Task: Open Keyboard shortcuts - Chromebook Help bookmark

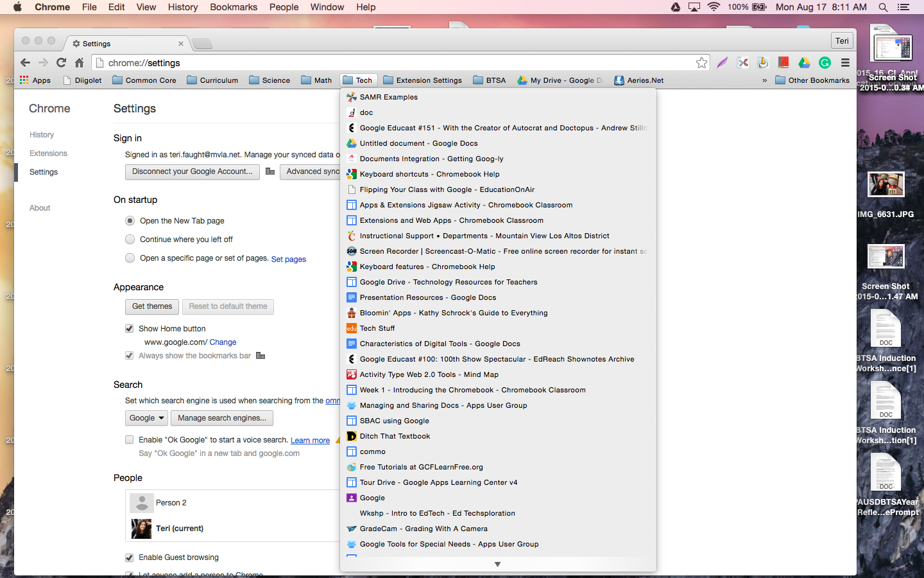Action: [x=498, y=174]
